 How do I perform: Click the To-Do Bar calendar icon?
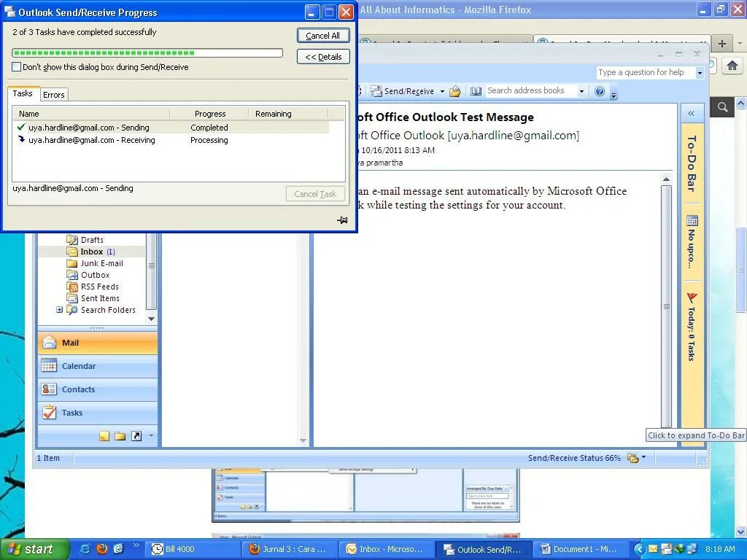pyautogui.click(x=692, y=220)
